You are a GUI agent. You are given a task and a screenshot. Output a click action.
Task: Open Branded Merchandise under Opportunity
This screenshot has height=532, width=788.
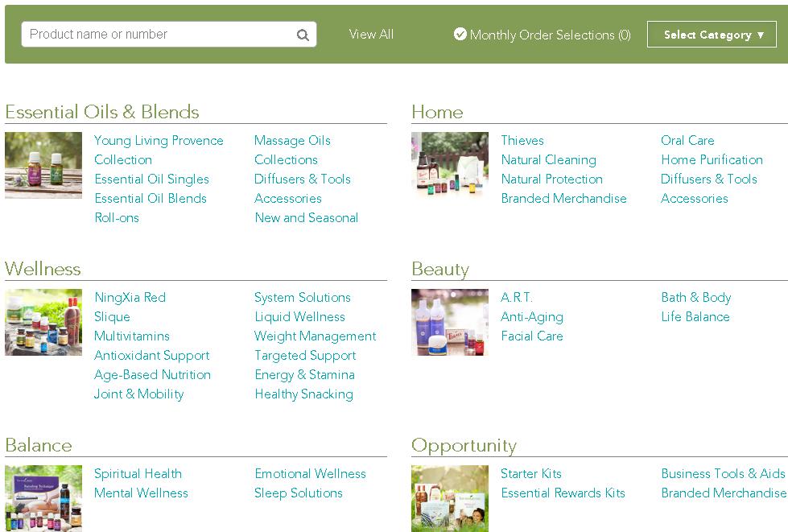point(724,493)
